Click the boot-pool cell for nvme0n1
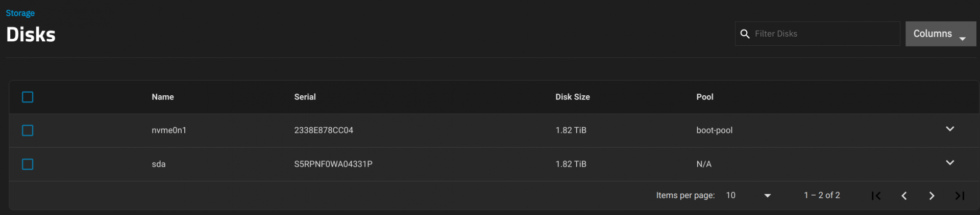The image size is (980, 215). [714, 130]
